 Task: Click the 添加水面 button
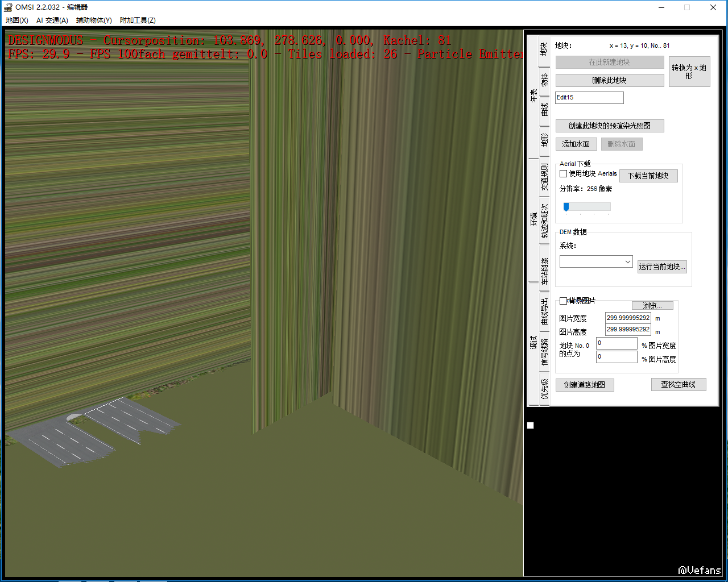tap(576, 144)
